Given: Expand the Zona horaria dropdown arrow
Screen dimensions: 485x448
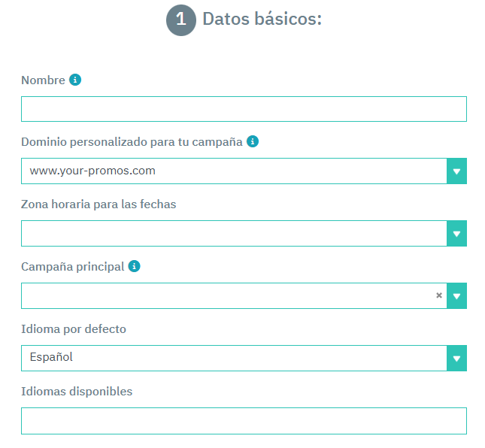Looking at the screenshot, I should (456, 234).
